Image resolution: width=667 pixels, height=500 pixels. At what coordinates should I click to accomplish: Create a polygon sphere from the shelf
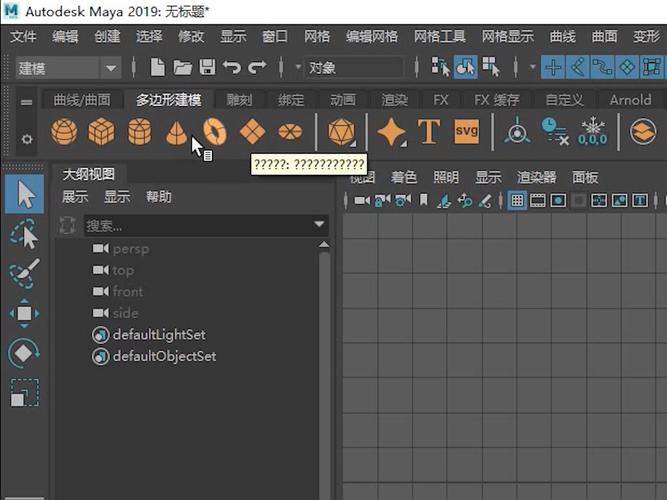64,132
